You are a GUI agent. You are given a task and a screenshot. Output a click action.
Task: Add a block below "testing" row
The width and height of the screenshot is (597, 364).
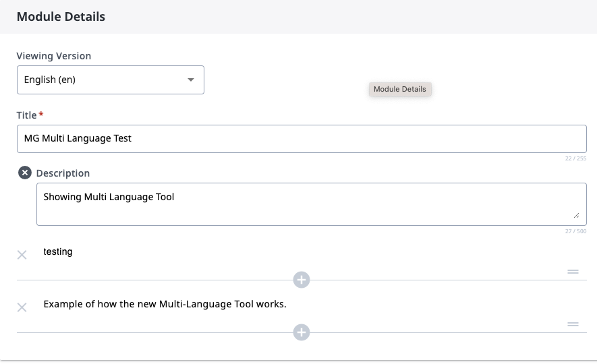point(301,280)
